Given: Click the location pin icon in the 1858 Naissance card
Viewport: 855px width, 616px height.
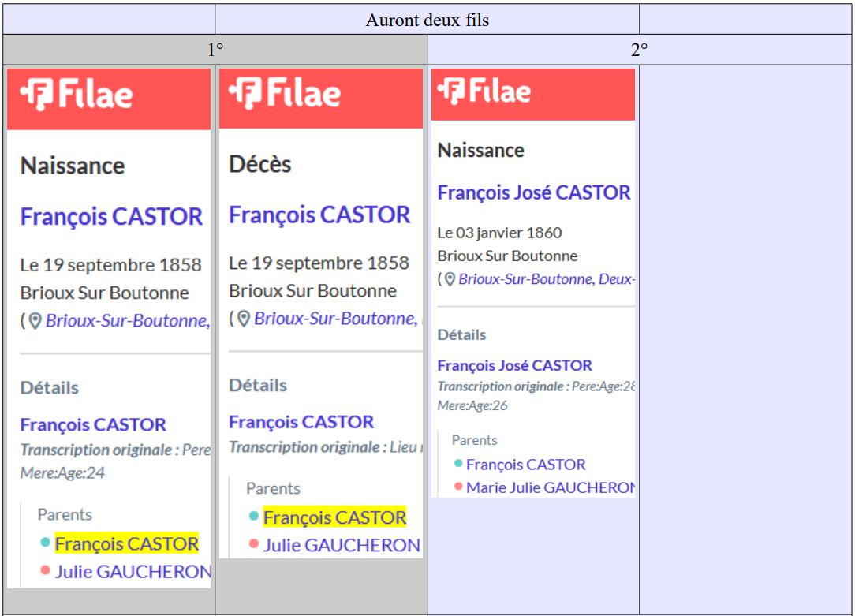Looking at the screenshot, I should [x=35, y=321].
